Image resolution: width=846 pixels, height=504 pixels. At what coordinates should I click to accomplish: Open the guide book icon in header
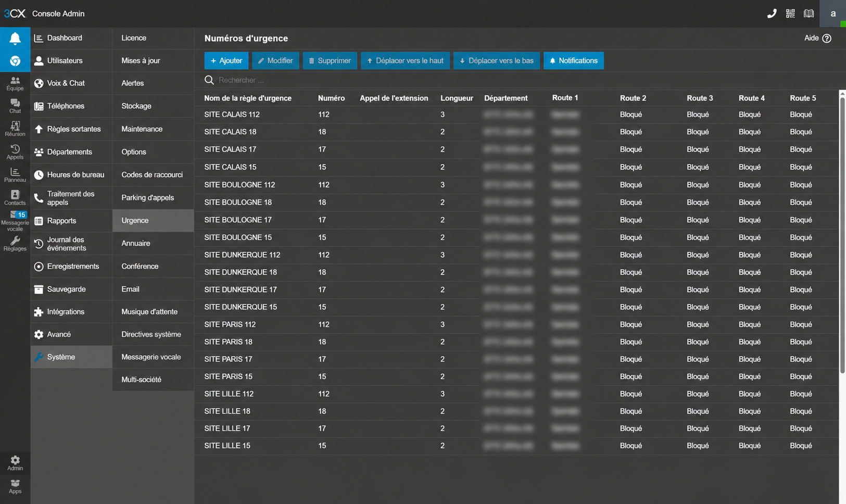coord(809,14)
